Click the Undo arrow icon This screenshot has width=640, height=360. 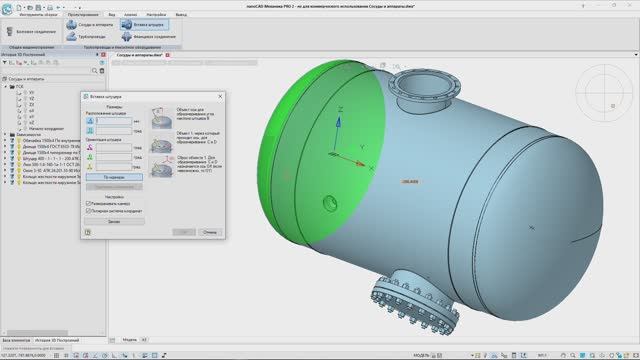coord(58,7)
